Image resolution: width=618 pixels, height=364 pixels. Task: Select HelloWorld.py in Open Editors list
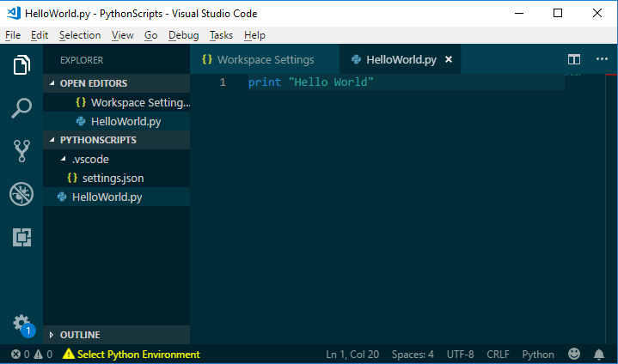pos(116,121)
